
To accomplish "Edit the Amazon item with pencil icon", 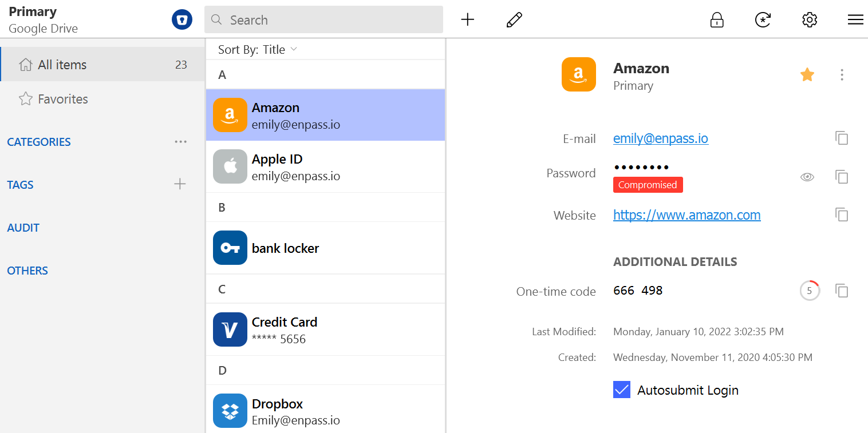I will (514, 20).
